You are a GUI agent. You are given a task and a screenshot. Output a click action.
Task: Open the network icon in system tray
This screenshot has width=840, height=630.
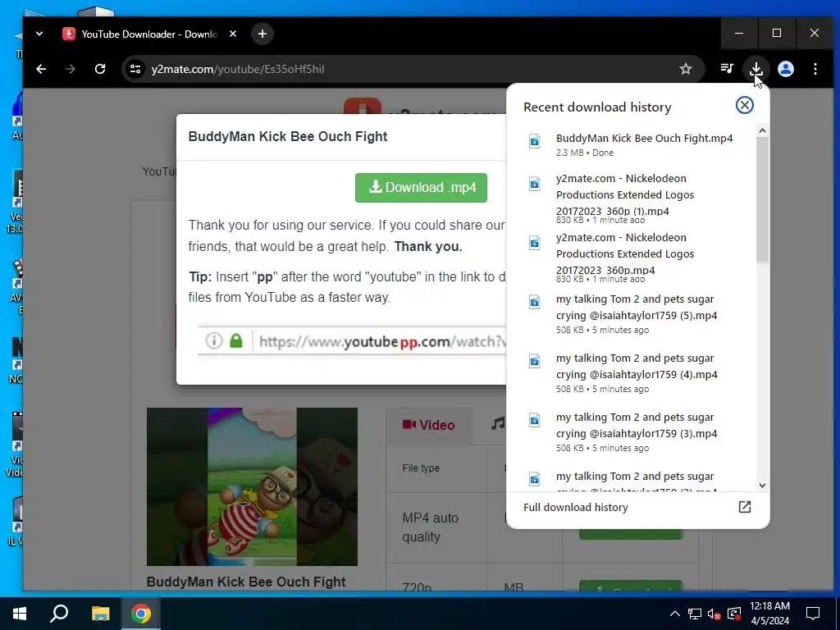click(694, 614)
